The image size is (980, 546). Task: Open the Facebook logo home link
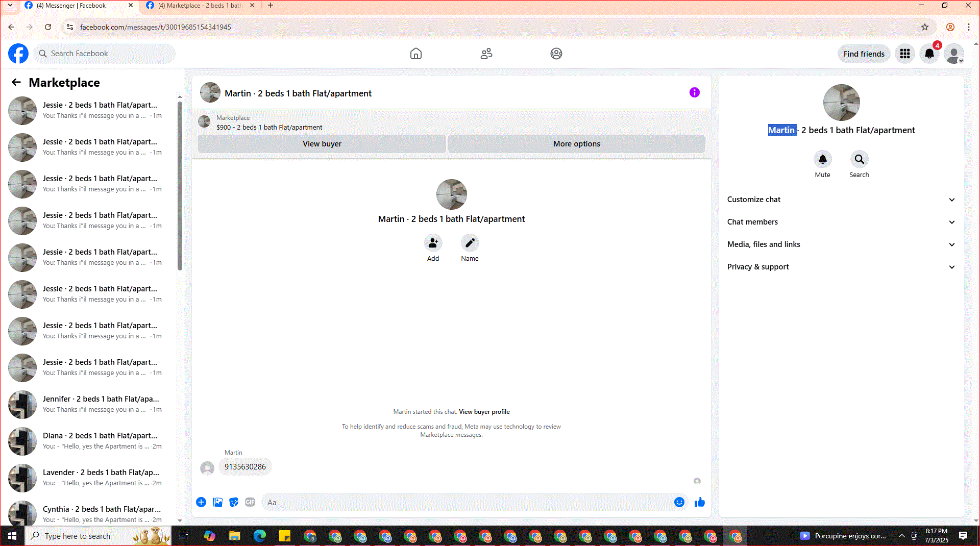[18, 54]
